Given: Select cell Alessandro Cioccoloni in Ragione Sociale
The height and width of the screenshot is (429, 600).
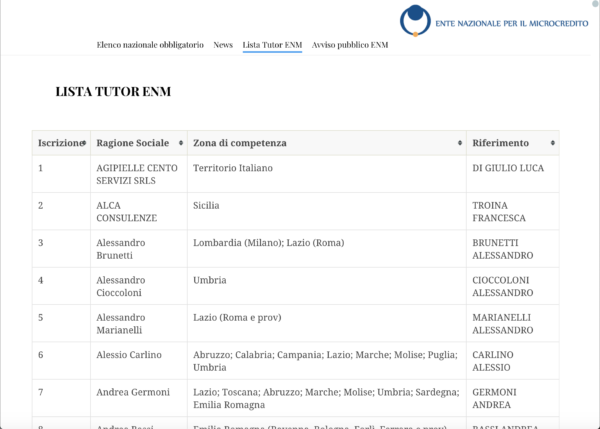Looking at the screenshot, I should pos(139,286).
